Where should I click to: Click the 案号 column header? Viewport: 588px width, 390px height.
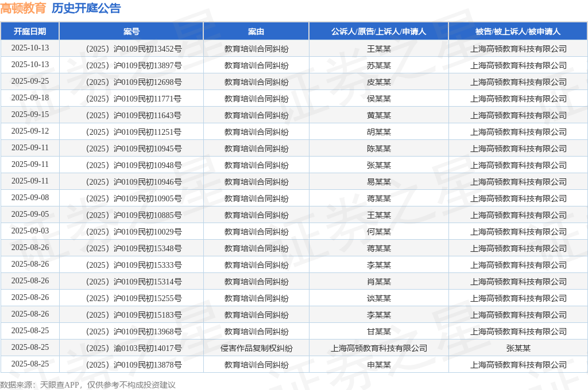click(x=131, y=32)
